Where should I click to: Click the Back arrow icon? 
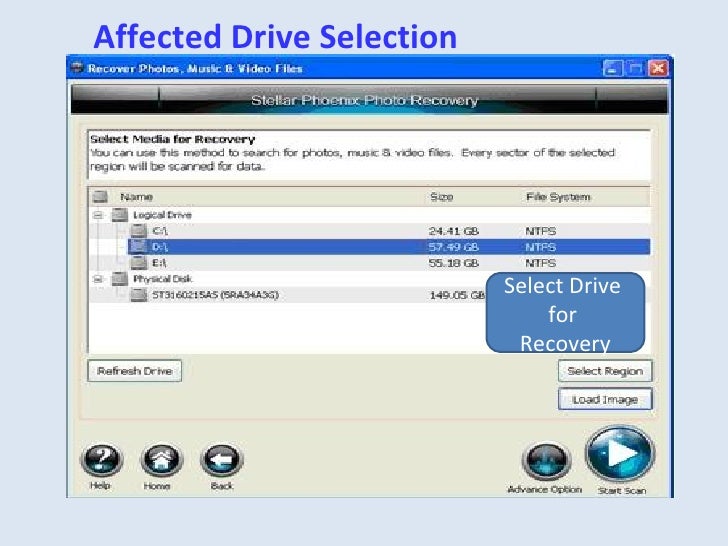click(x=221, y=460)
